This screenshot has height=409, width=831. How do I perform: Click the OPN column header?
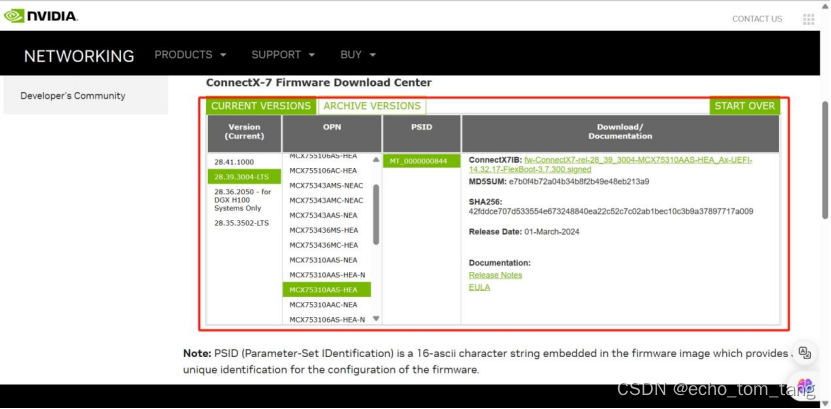tap(332, 134)
